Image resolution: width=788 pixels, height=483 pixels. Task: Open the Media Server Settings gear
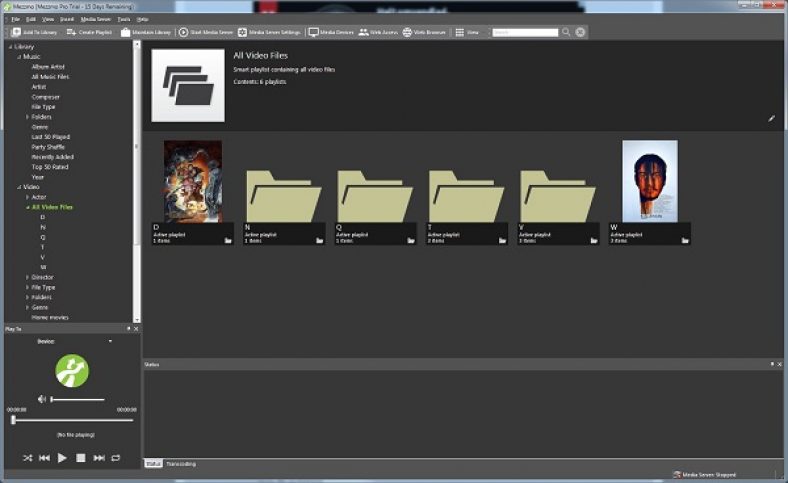point(243,32)
